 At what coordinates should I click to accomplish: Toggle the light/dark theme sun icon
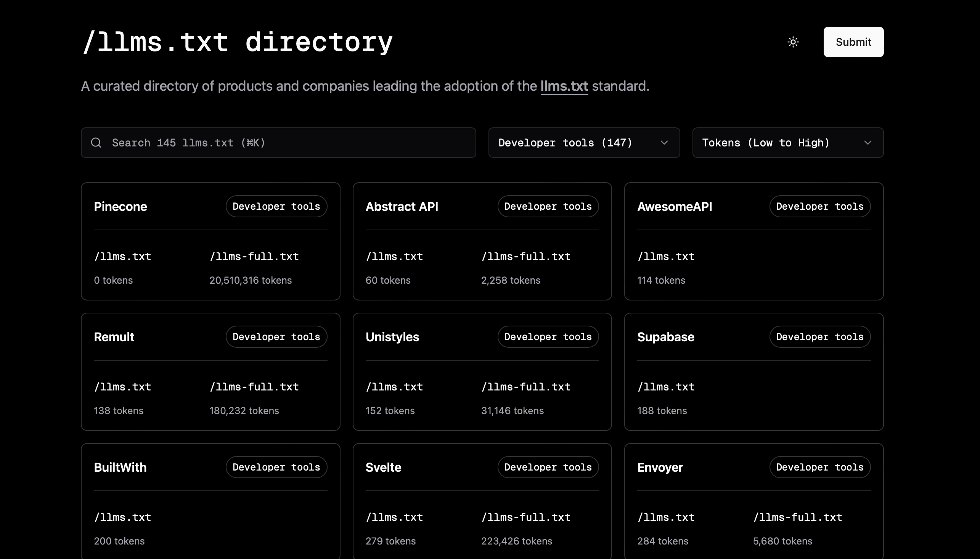(x=793, y=42)
